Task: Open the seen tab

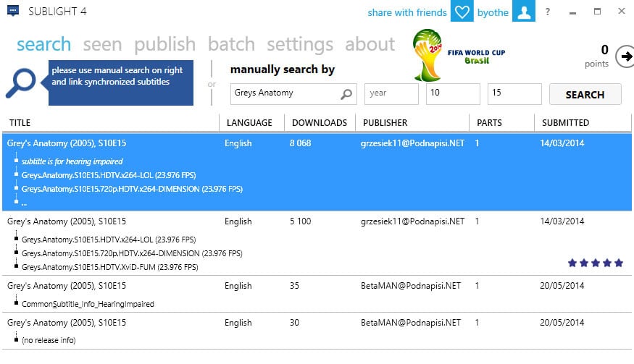Action: pyautogui.click(x=102, y=44)
